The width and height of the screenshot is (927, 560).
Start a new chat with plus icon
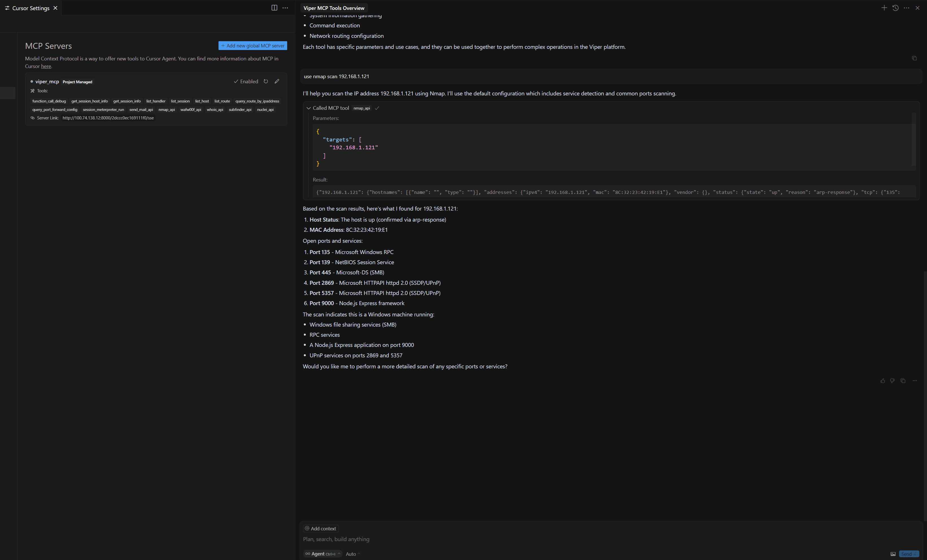(884, 8)
